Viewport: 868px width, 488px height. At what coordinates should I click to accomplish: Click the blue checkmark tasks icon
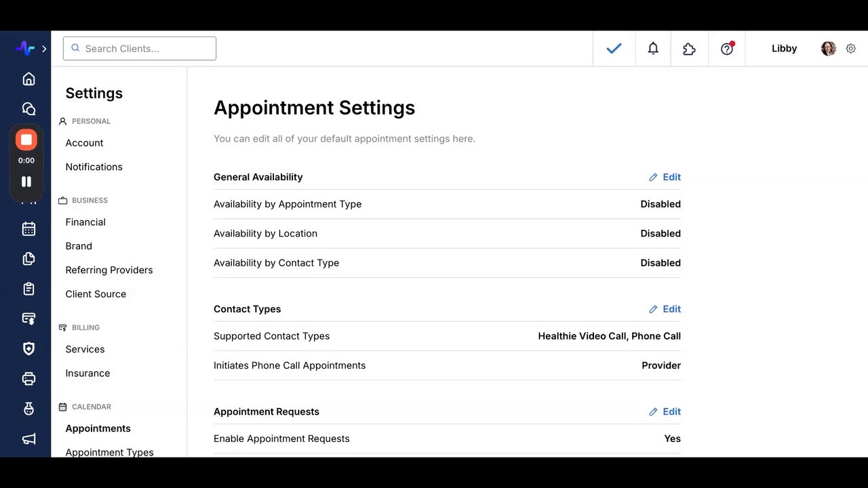pyautogui.click(x=614, y=49)
